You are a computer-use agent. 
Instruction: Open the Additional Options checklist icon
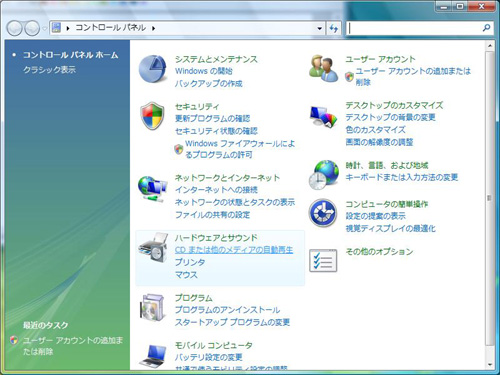point(323,260)
